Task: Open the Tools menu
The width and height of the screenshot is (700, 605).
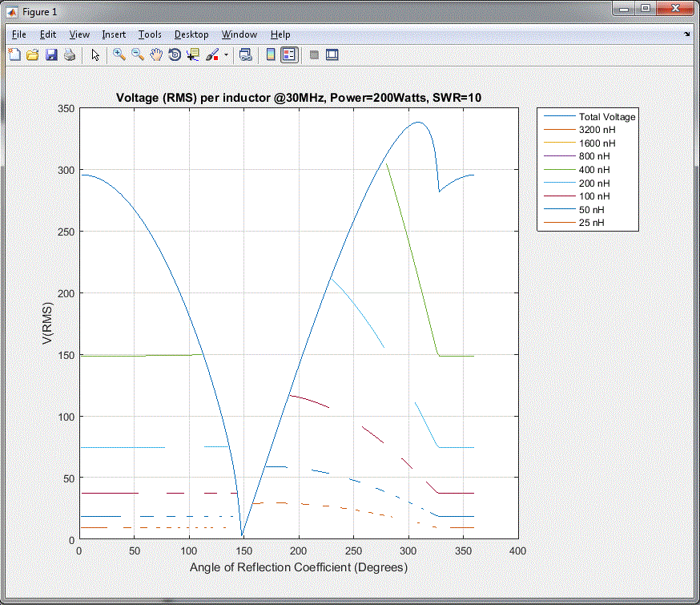Action: (150, 34)
